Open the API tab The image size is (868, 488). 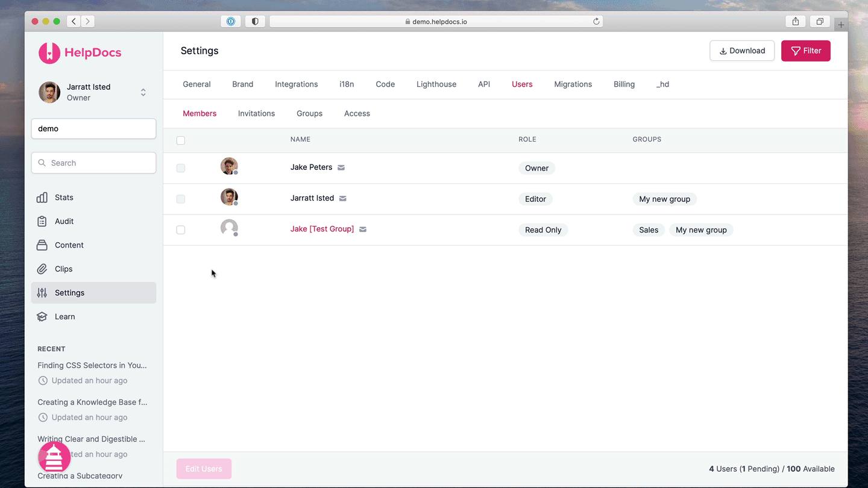[484, 84]
